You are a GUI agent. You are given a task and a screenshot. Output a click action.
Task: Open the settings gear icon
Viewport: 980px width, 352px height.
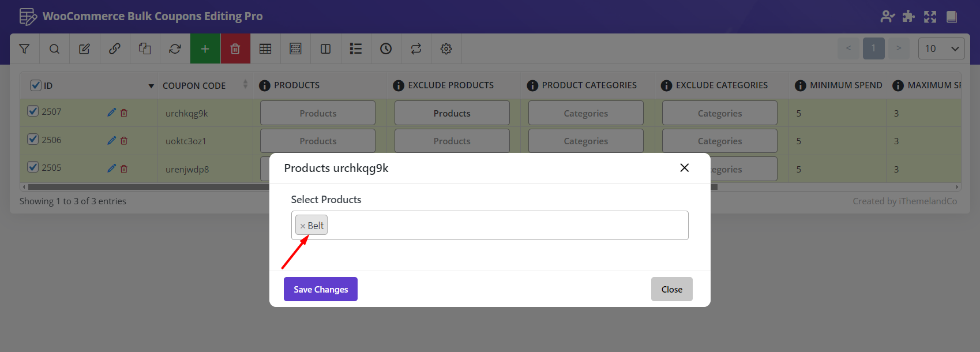(446, 49)
